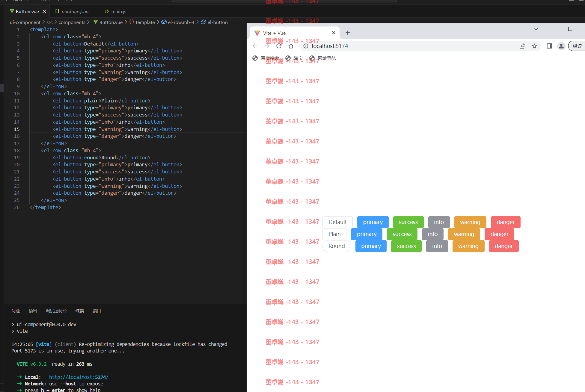Select the 终端 panel tab

click(79, 311)
